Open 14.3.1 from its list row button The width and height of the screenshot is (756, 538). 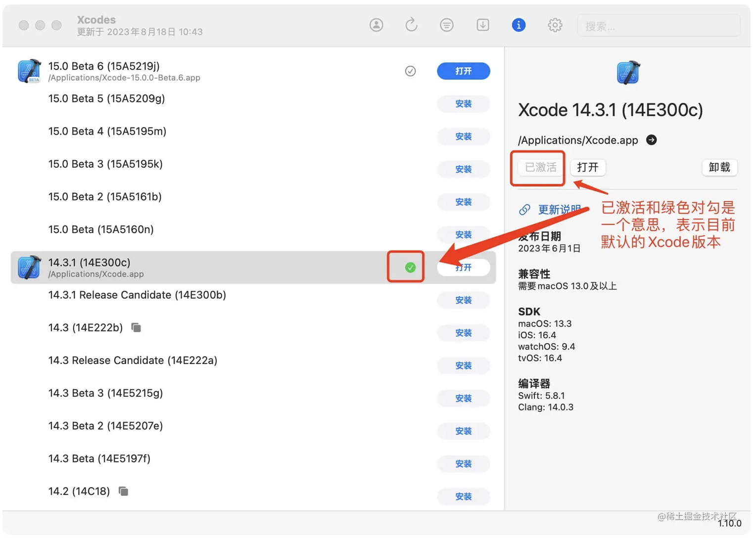464,268
